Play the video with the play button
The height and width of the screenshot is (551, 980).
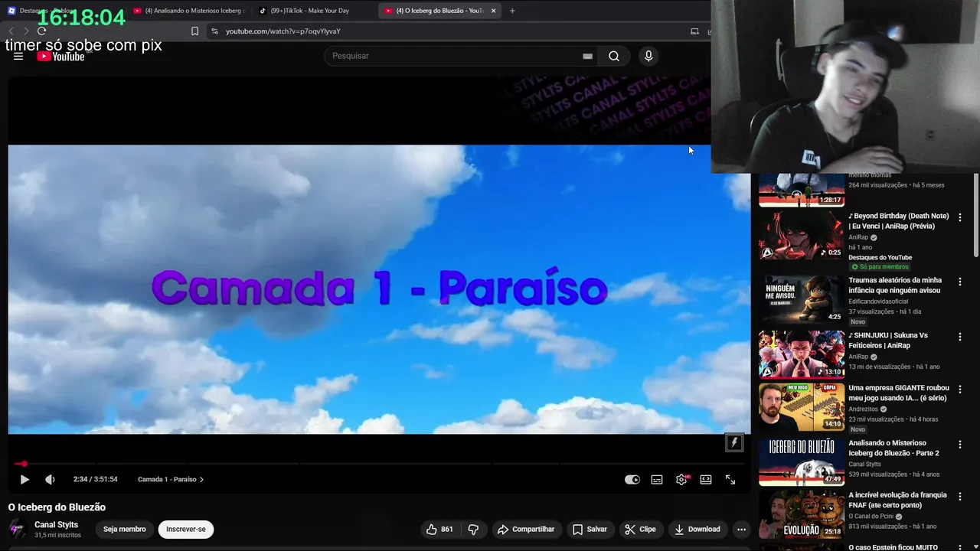pyautogui.click(x=24, y=479)
